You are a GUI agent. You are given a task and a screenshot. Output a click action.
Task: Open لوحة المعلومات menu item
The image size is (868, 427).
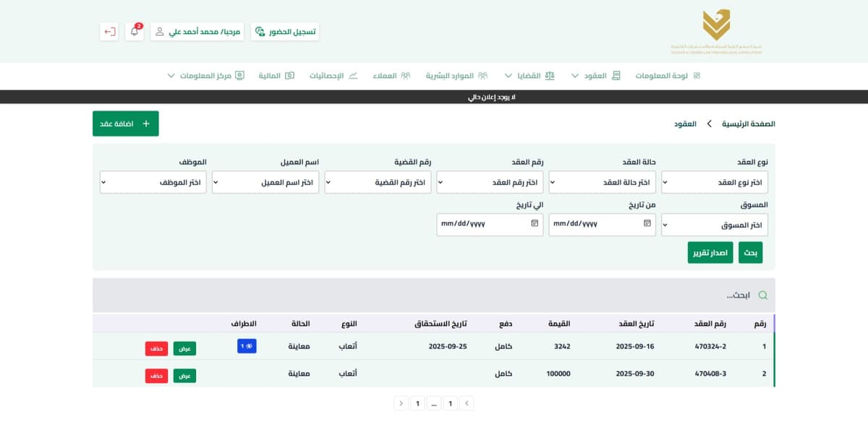click(x=668, y=76)
